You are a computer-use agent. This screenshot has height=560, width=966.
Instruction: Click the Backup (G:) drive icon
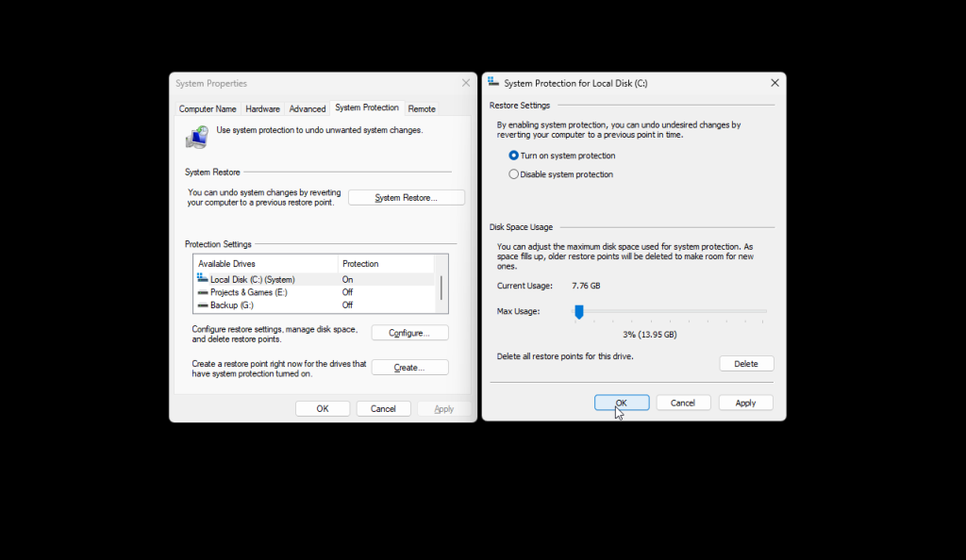tap(203, 305)
